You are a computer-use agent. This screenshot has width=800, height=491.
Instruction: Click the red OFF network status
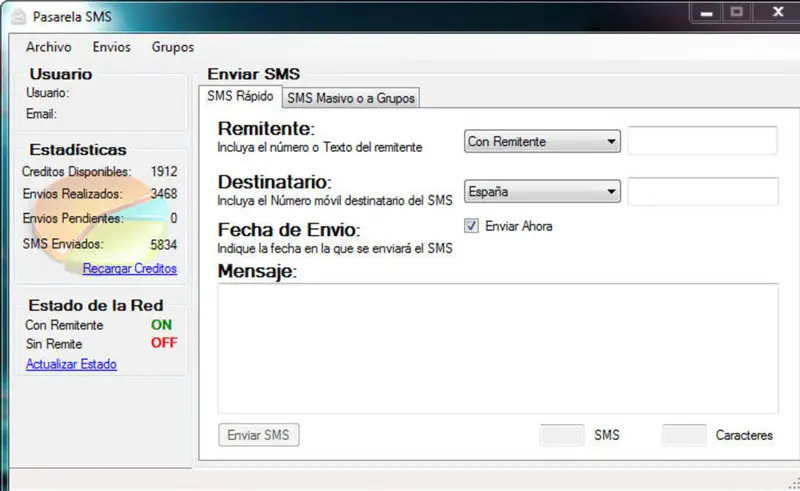pos(164,343)
